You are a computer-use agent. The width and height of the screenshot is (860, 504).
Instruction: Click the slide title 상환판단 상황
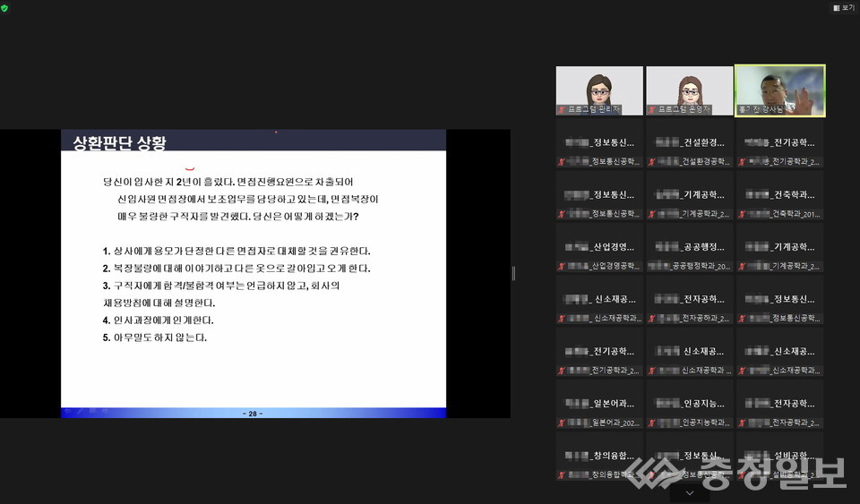[119, 143]
